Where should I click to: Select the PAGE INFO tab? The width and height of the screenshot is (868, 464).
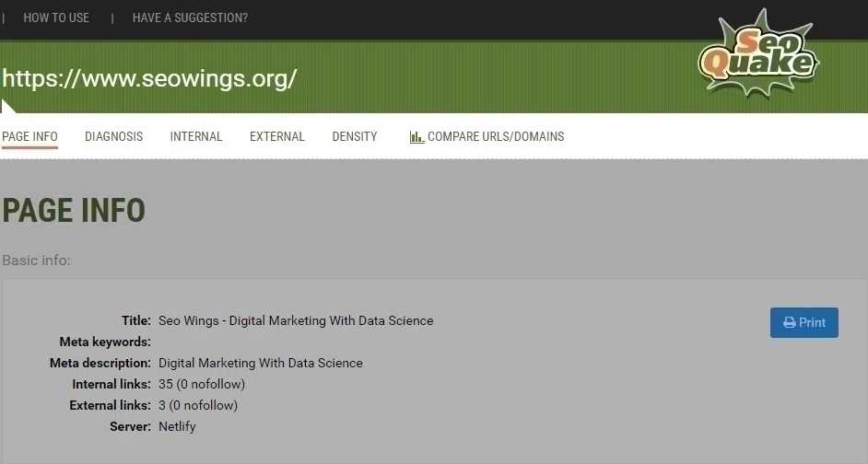tap(29, 136)
